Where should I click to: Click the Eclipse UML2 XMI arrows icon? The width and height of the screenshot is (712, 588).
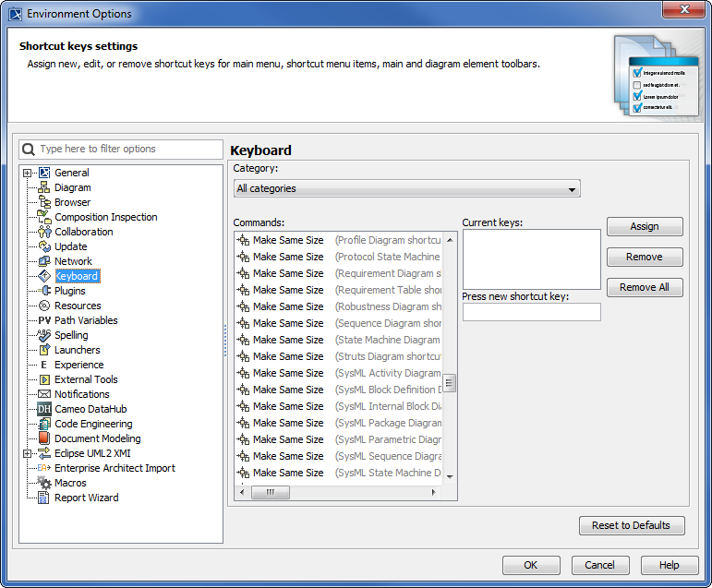click(x=44, y=453)
